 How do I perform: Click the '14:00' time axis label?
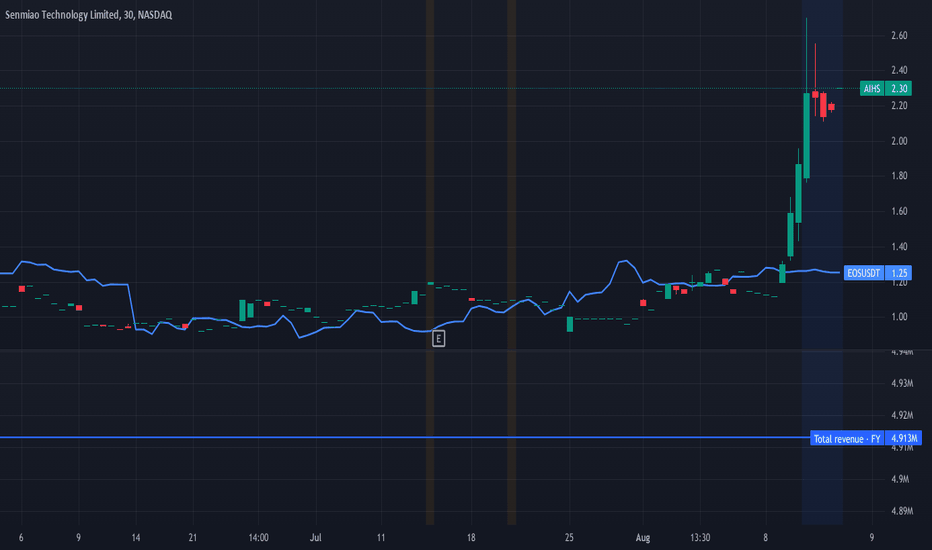pyautogui.click(x=259, y=538)
